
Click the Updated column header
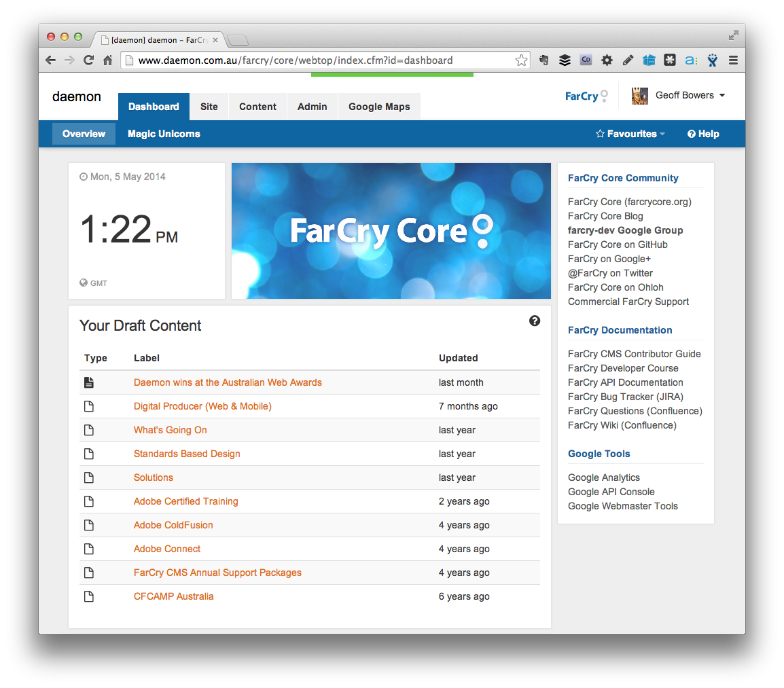(458, 358)
